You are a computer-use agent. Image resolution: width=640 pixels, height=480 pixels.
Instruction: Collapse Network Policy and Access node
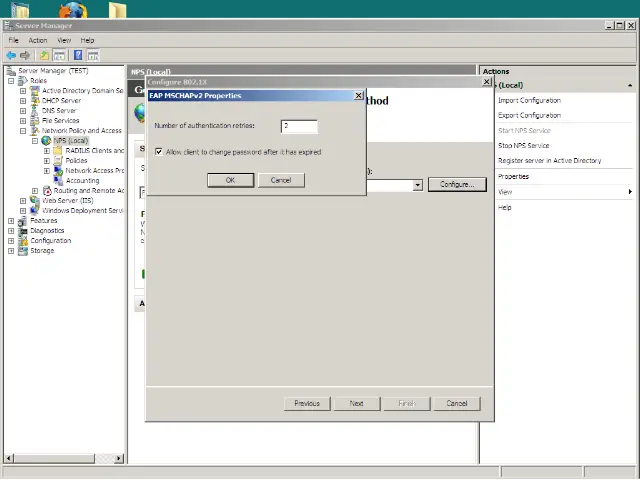coord(23,131)
